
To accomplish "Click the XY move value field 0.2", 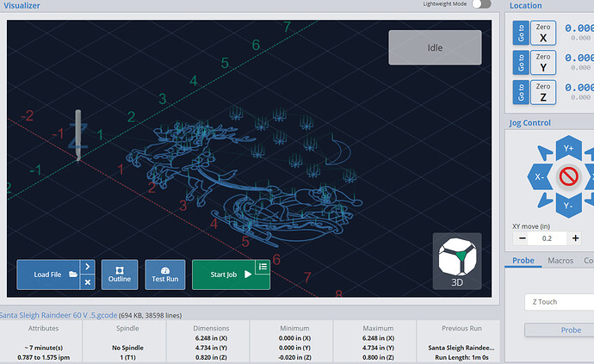I will 547,238.
